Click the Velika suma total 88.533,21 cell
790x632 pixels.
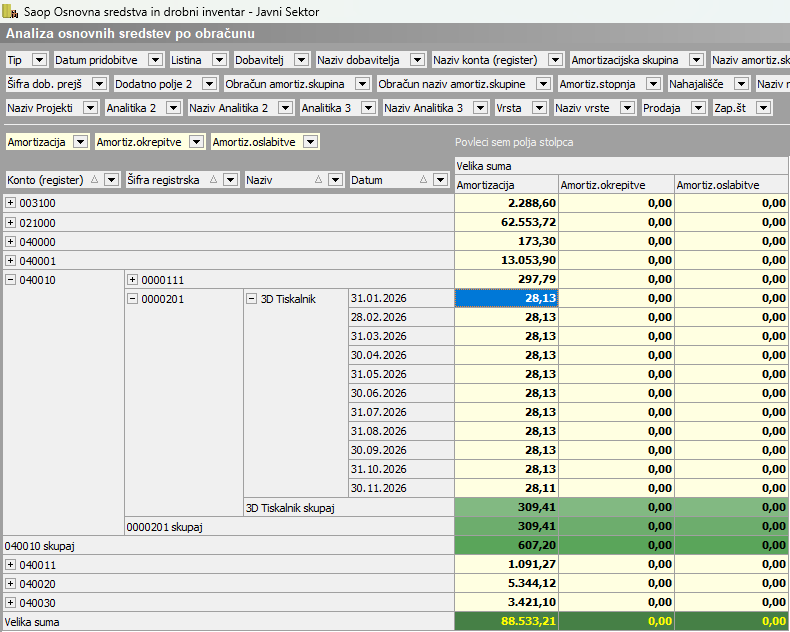pos(505,622)
